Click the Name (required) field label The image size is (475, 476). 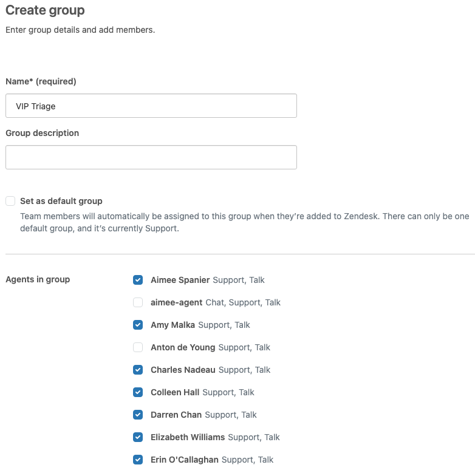[41, 81]
